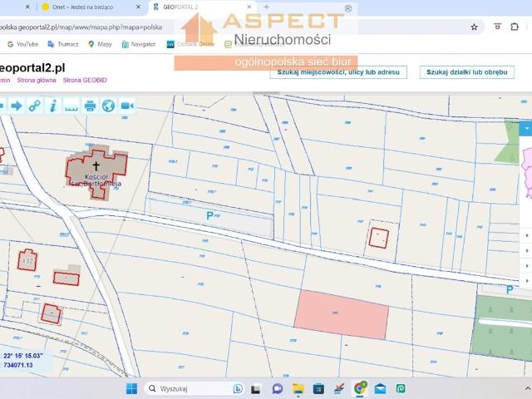Click the video camera icon in toolbar
Screen dimensions: 532x399
click(127, 106)
